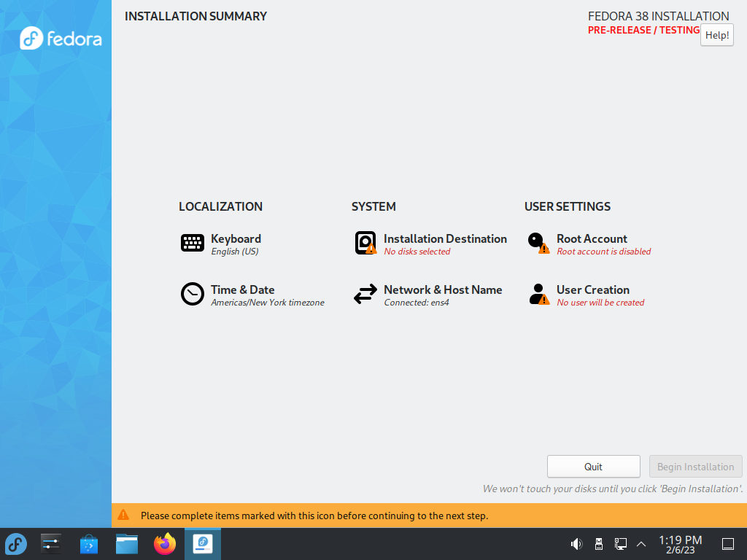Click the INSTALLATION SUMMARY title

196,16
